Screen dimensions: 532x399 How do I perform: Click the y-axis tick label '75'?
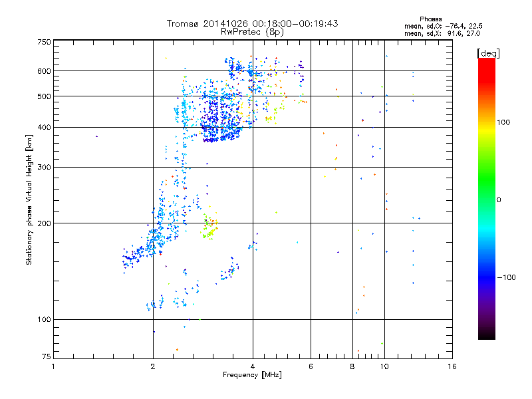[x=47, y=356]
